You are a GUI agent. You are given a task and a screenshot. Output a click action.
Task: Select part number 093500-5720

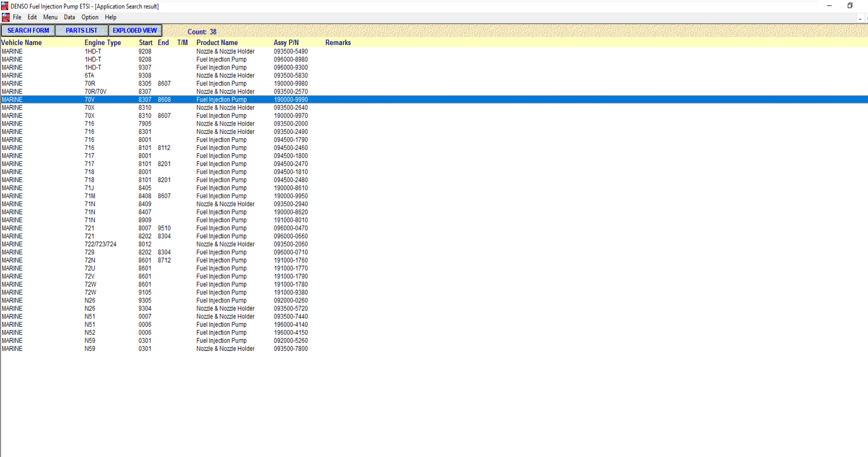tap(291, 309)
